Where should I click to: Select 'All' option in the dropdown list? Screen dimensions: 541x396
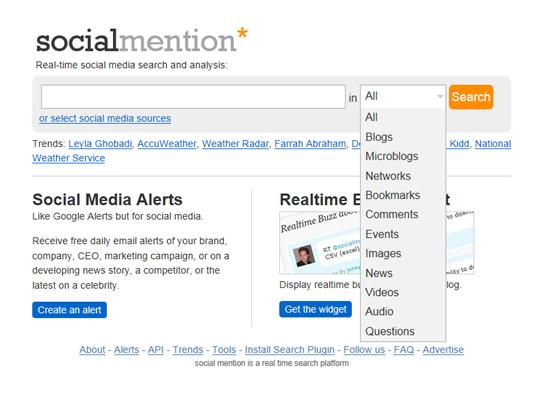(403, 117)
